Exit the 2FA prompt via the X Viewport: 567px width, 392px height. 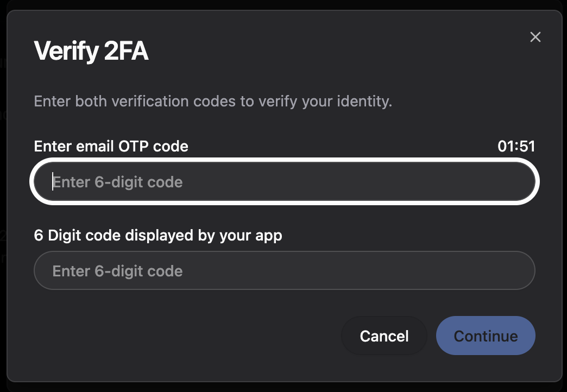click(x=535, y=37)
